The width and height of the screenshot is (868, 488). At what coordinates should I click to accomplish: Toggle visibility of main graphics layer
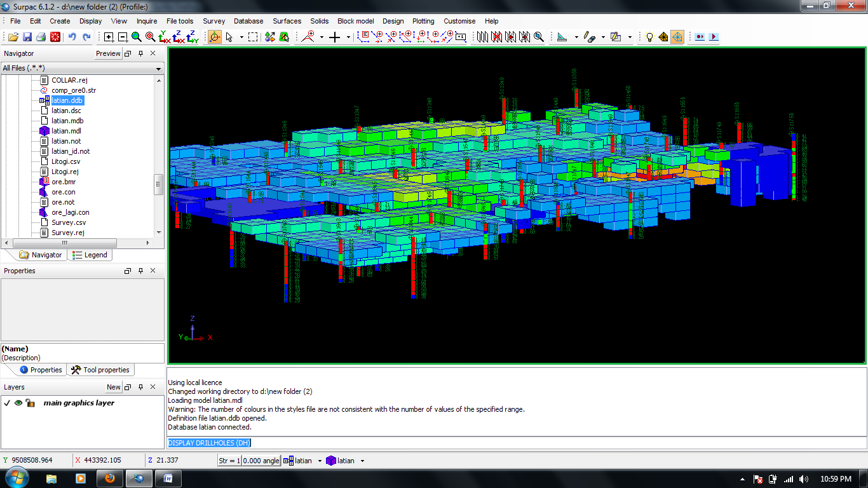pos(18,403)
